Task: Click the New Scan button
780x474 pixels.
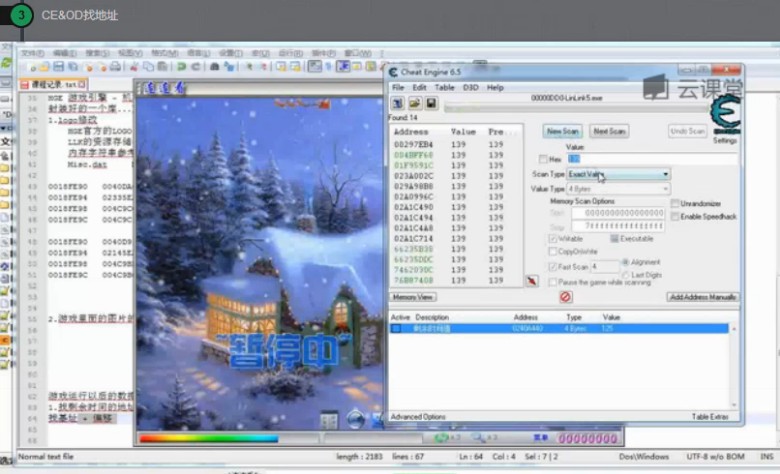Action: (562, 131)
